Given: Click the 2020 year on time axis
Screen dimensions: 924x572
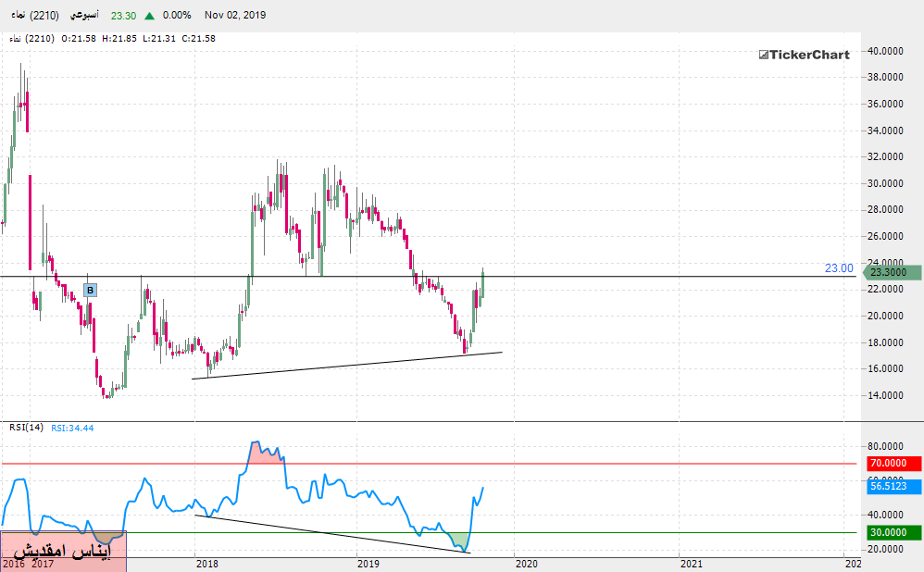Looking at the screenshot, I should tap(524, 563).
